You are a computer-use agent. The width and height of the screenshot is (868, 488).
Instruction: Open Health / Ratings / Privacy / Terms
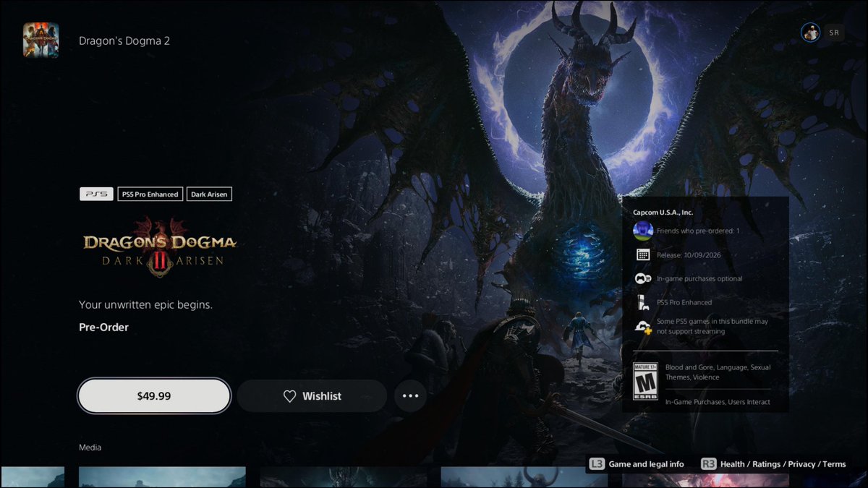[x=783, y=464]
